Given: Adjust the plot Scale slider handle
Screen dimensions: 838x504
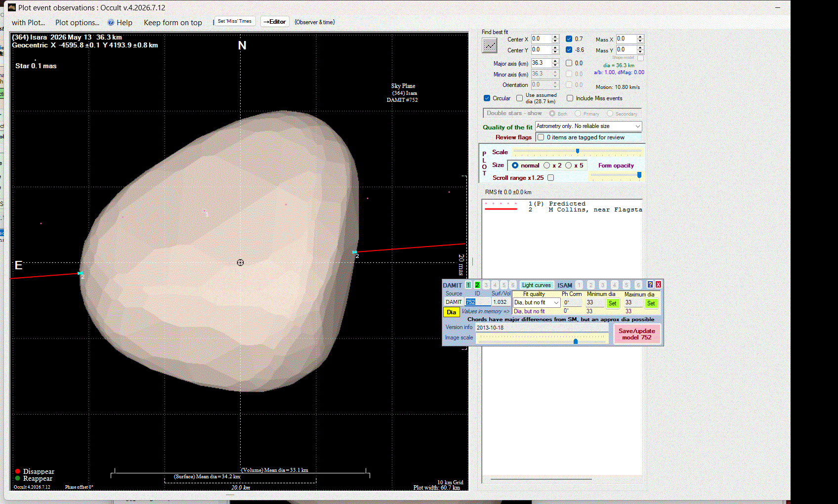Looking at the screenshot, I should click(x=578, y=151).
